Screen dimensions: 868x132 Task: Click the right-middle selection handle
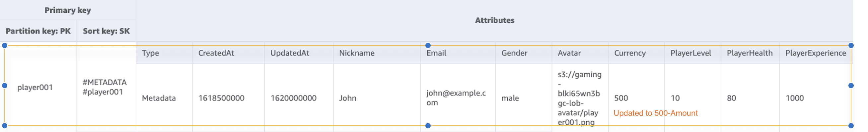pos(851,86)
